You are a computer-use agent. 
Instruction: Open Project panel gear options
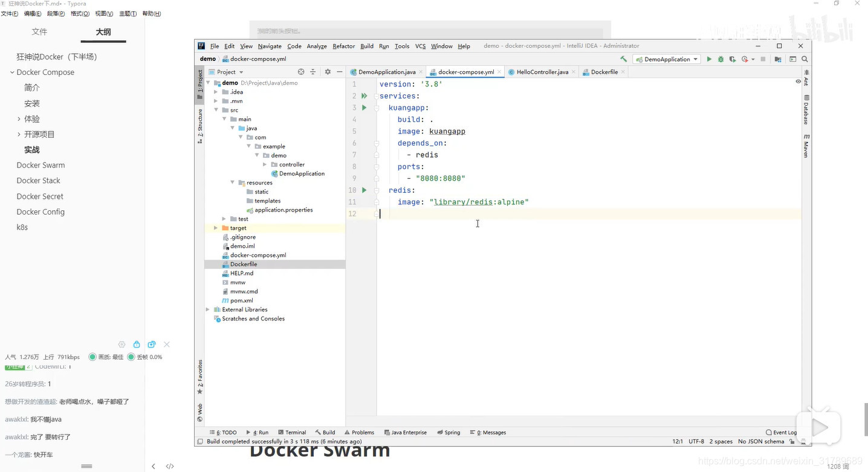click(x=328, y=72)
